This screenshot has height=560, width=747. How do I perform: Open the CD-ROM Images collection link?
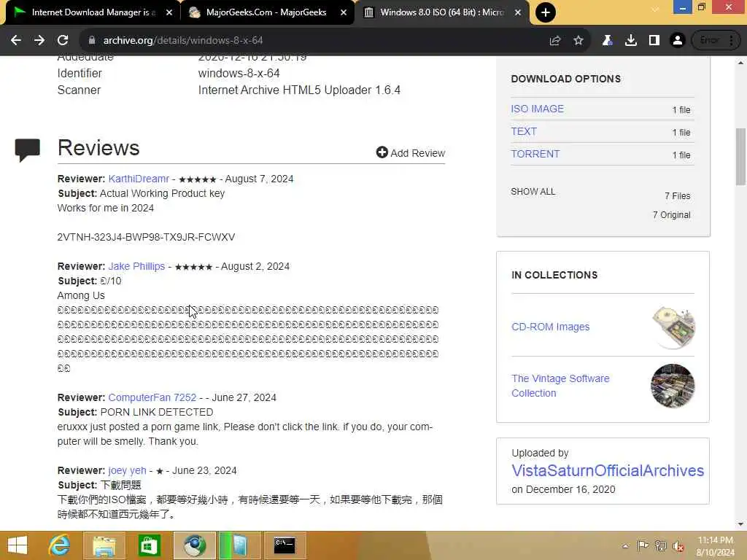point(550,327)
